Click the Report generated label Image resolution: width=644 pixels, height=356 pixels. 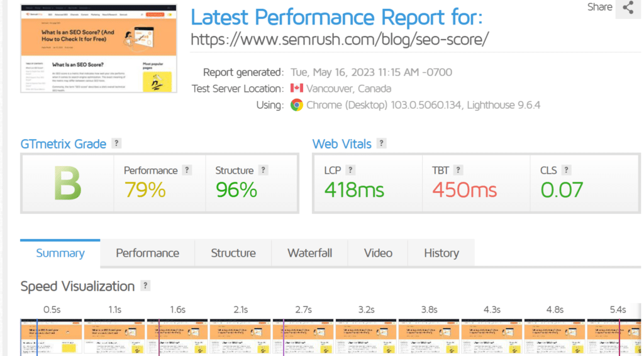tap(243, 72)
